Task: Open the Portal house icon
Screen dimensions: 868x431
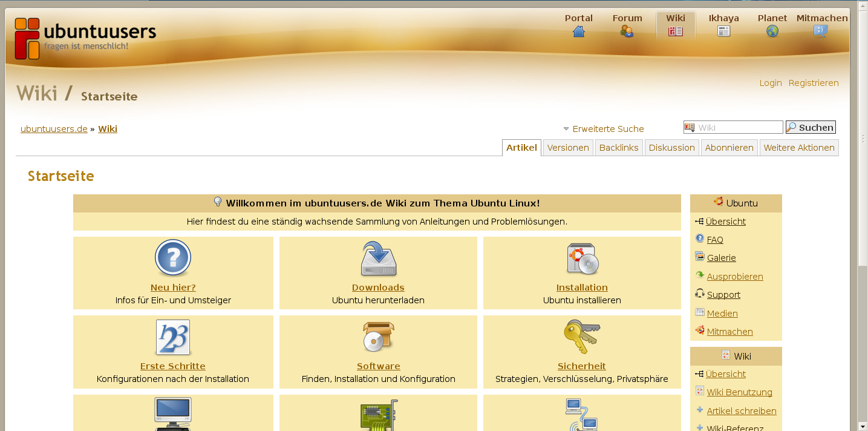Action: coord(579,31)
